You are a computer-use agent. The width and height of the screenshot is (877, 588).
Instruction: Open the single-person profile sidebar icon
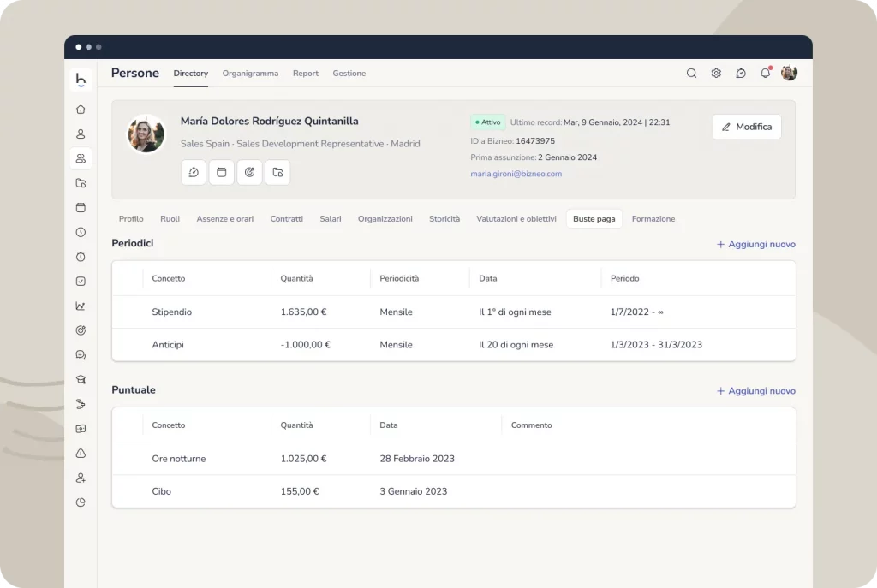(x=81, y=134)
